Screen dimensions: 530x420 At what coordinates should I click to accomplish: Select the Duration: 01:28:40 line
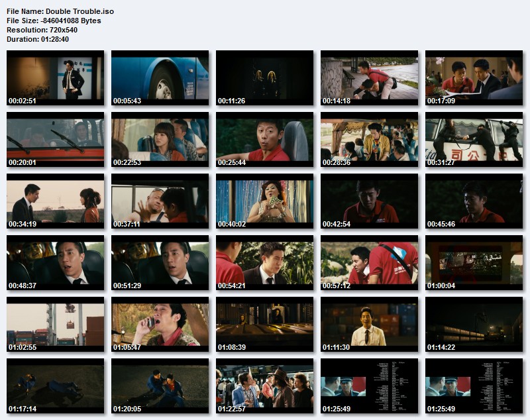(38, 39)
